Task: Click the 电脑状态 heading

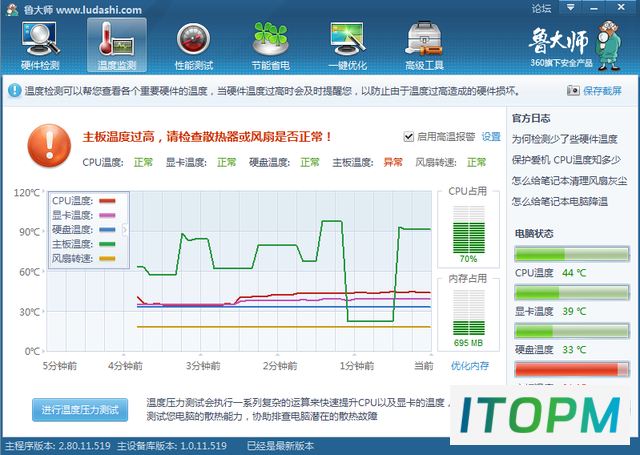Action: (534, 233)
